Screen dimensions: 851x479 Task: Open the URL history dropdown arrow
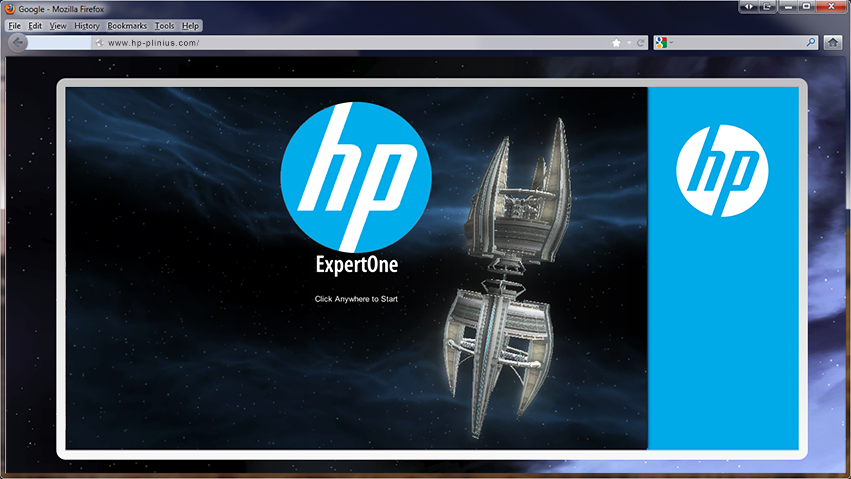(x=629, y=43)
